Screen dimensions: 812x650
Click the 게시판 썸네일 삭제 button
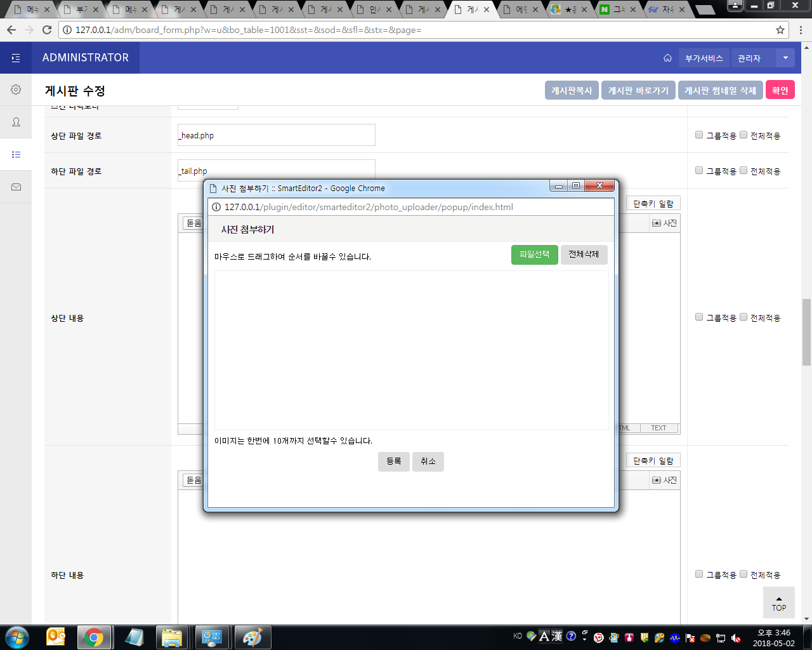click(x=721, y=90)
